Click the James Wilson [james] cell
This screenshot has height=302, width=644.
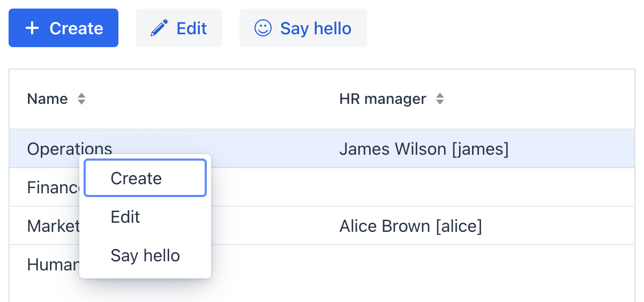pos(424,149)
